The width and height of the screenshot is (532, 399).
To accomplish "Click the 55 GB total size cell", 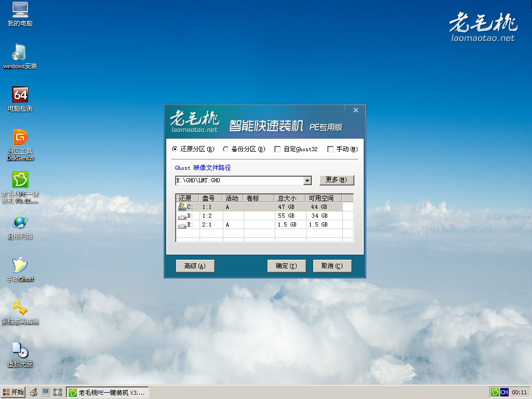I will (290, 216).
